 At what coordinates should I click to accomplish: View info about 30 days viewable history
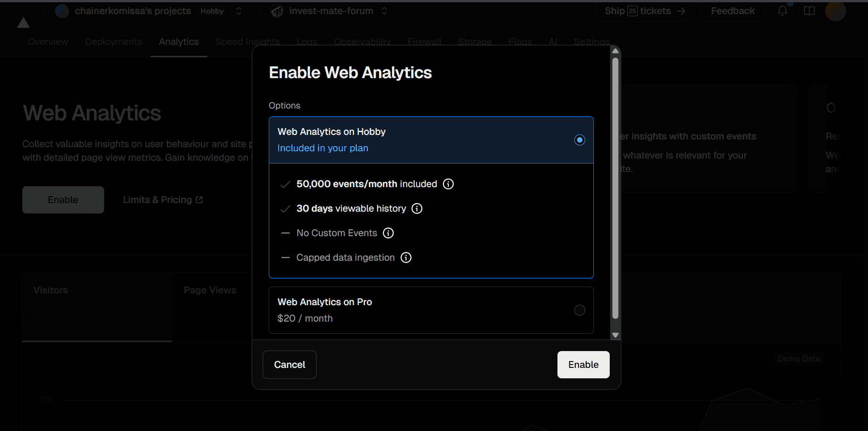click(x=416, y=208)
